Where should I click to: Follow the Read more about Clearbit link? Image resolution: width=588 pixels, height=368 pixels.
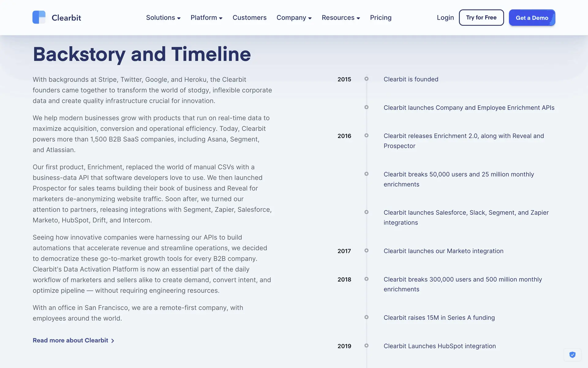(70, 340)
